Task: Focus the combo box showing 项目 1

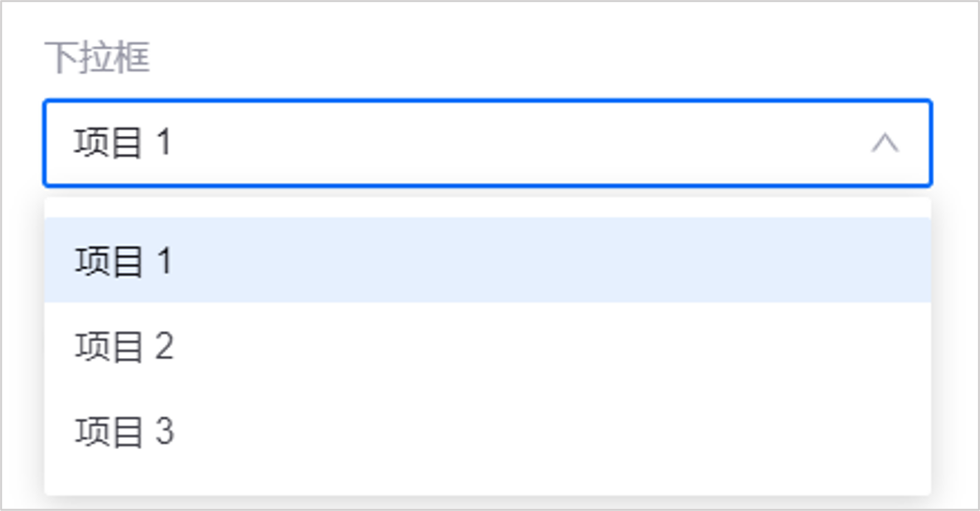Action: click(487, 143)
